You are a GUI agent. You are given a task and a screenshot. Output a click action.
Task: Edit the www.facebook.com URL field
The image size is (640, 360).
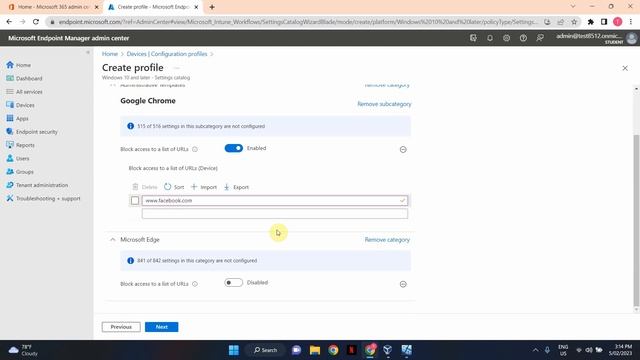[274, 200]
